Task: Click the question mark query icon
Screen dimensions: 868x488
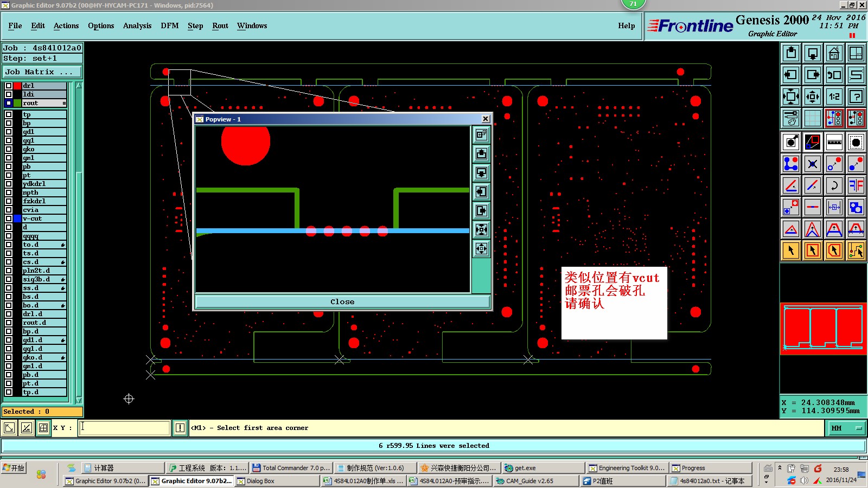Action: [856, 97]
